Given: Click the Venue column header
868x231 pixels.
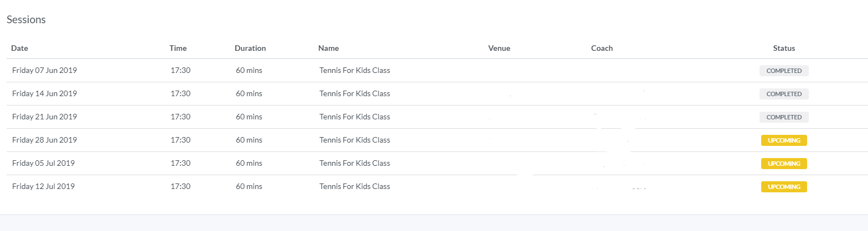Looking at the screenshot, I should point(499,48).
